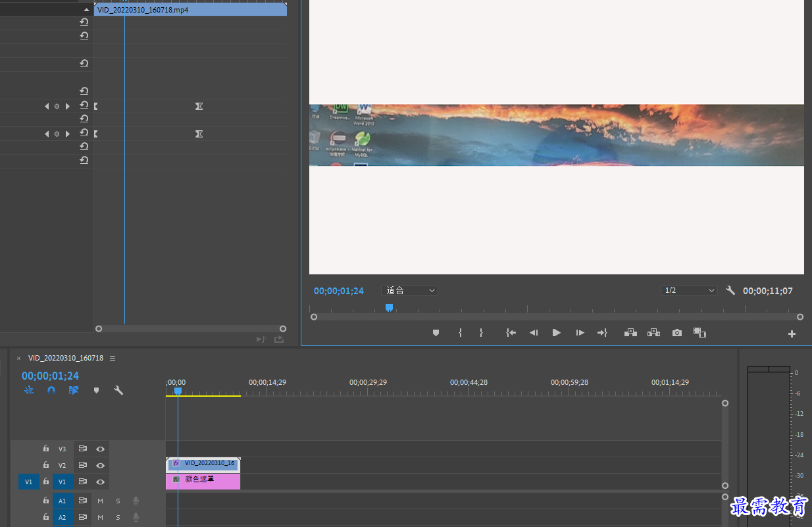Toggle sync lock on track V3
Image resolution: width=812 pixels, height=527 pixels.
83,449
